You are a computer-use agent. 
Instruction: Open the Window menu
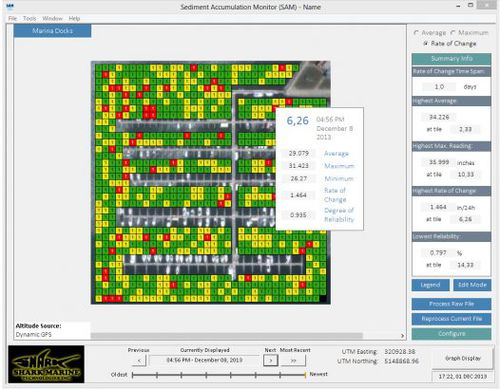52,18
